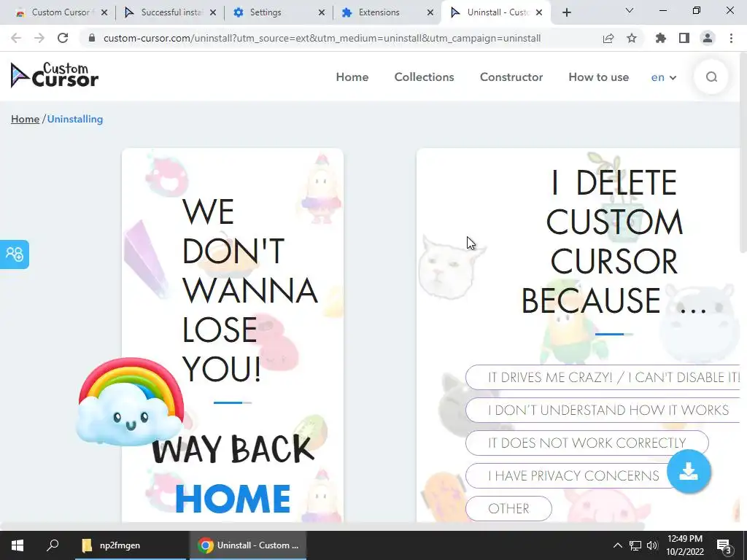The width and height of the screenshot is (747, 560).
Task: Click the Chrome Uninstall taskbar item
Action: [248, 545]
